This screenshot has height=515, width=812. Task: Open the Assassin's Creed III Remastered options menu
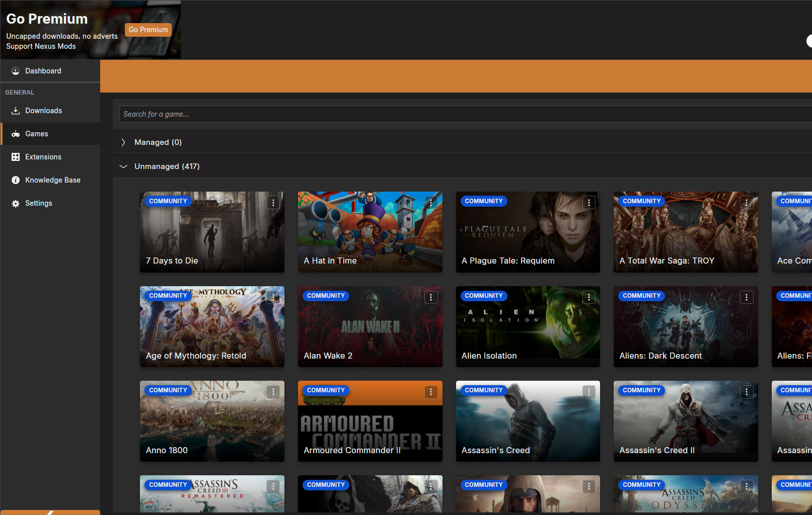(x=273, y=486)
